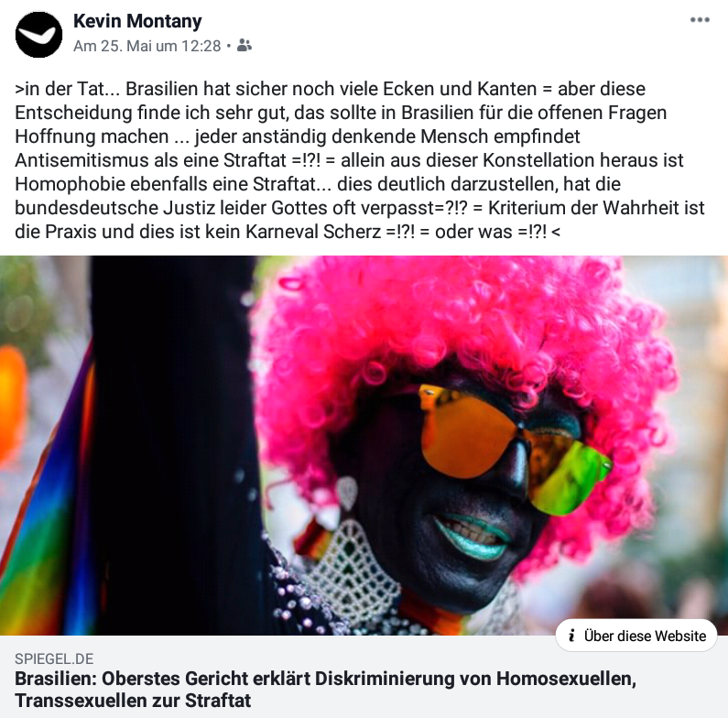Open the post timestamp 25. Mai um 12:28

click(x=147, y=46)
